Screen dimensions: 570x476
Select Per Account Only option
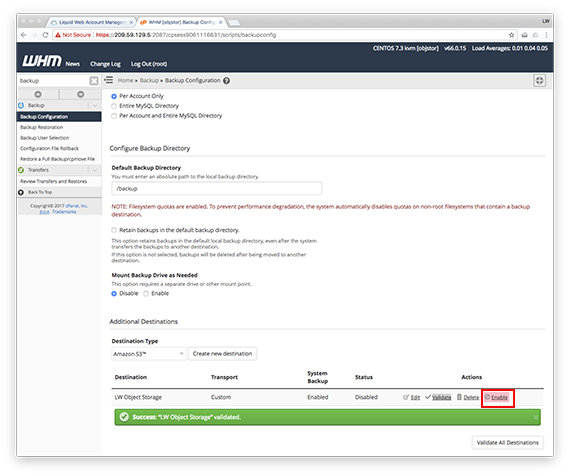114,96
